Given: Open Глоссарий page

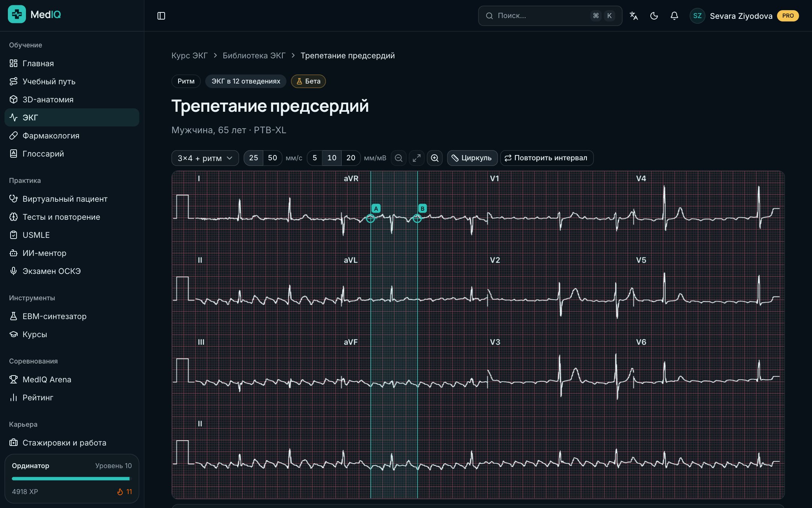Looking at the screenshot, I should click(72, 154).
